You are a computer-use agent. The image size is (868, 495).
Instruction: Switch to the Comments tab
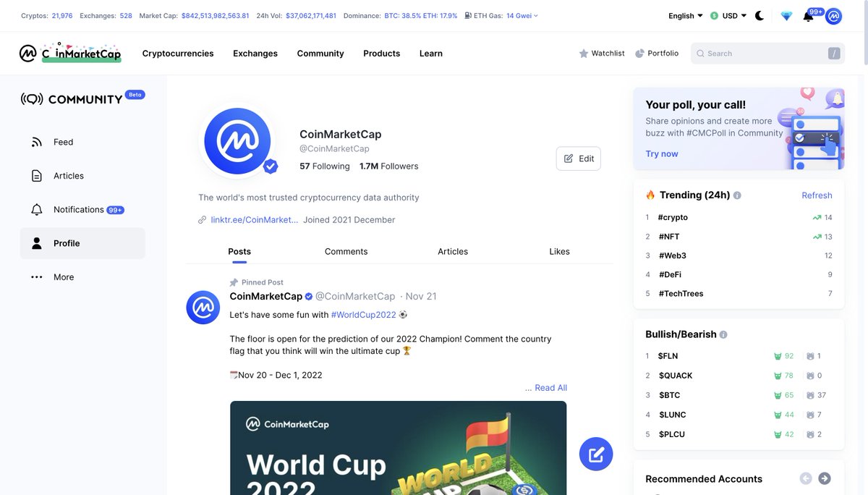[346, 252]
